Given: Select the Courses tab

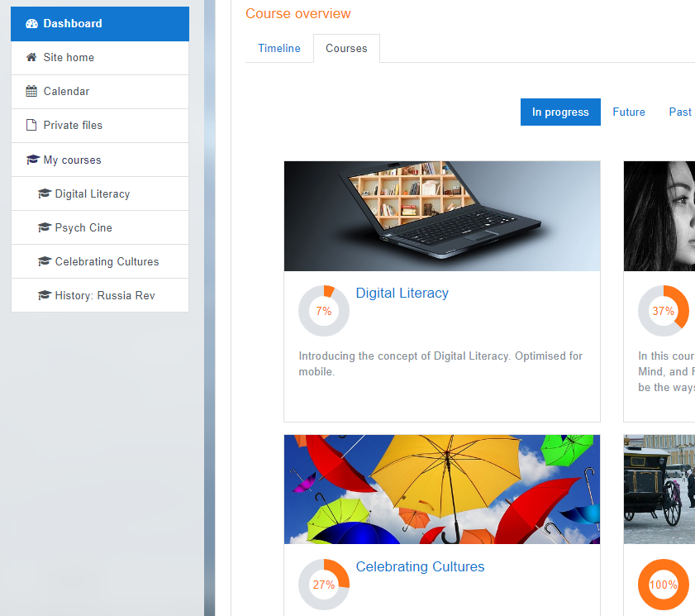Looking at the screenshot, I should pyautogui.click(x=346, y=48).
